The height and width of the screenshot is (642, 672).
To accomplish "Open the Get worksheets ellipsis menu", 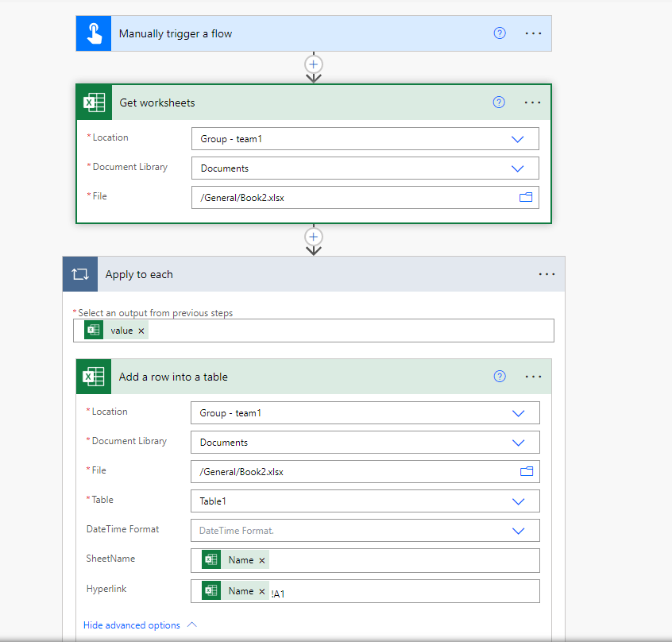I will tap(532, 102).
